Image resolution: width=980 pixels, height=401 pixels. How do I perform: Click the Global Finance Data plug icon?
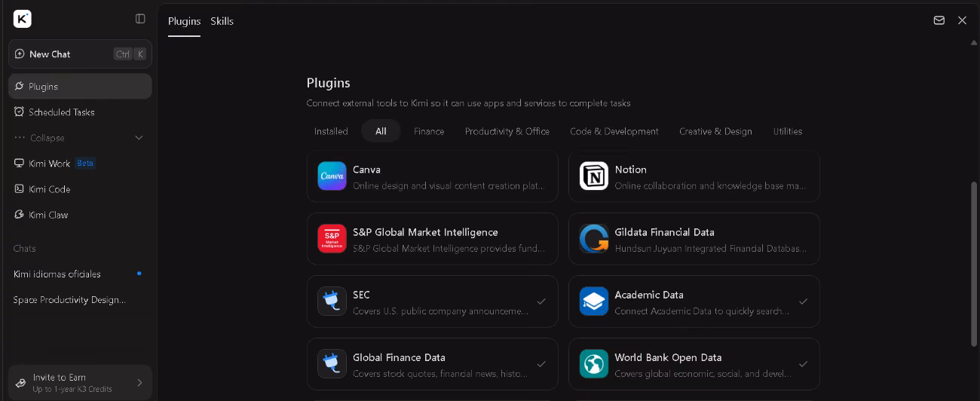pos(332,363)
